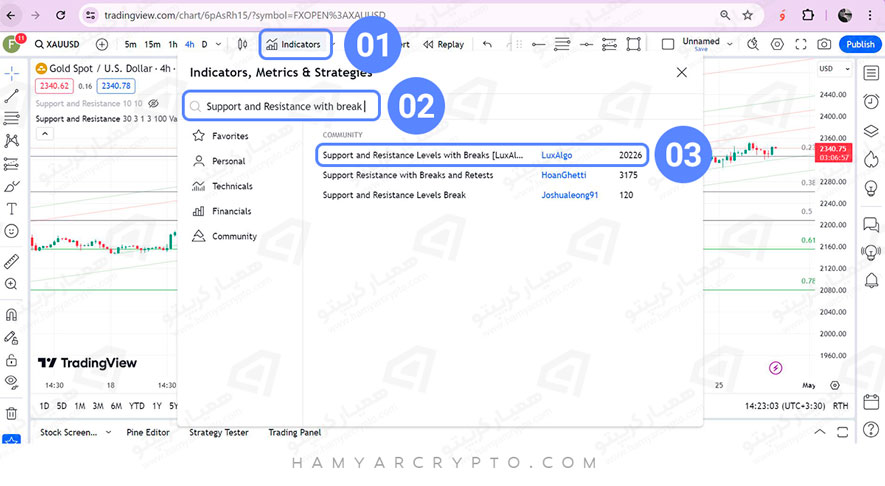Open the help center question icon
The width and height of the screenshot is (885, 486).
click(871, 430)
